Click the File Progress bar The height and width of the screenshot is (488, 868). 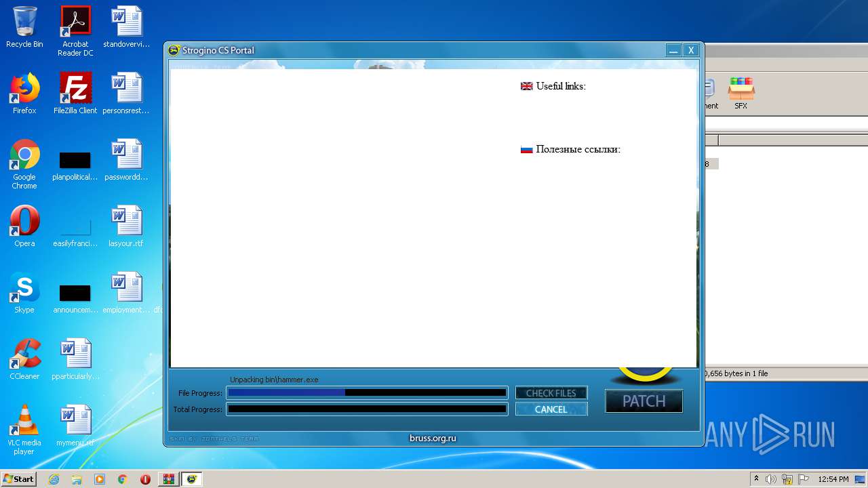tap(367, 392)
